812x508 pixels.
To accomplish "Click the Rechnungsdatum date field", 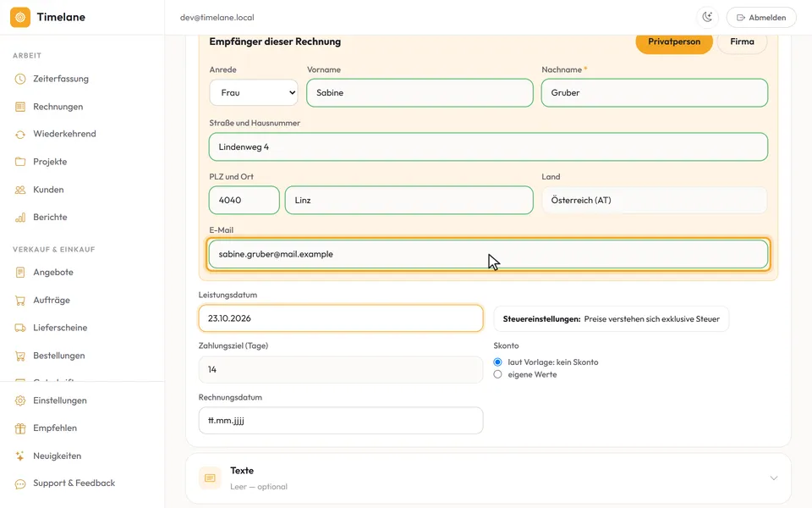I will point(341,421).
